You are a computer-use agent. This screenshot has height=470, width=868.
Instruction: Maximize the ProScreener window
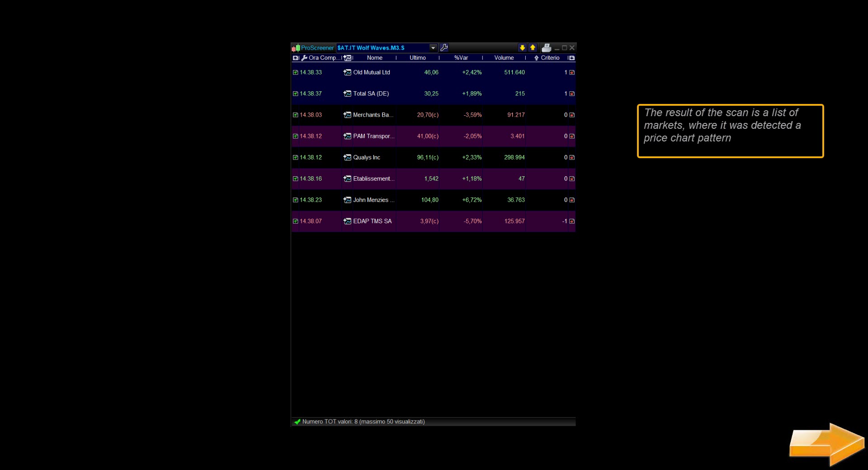click(564, 47)
